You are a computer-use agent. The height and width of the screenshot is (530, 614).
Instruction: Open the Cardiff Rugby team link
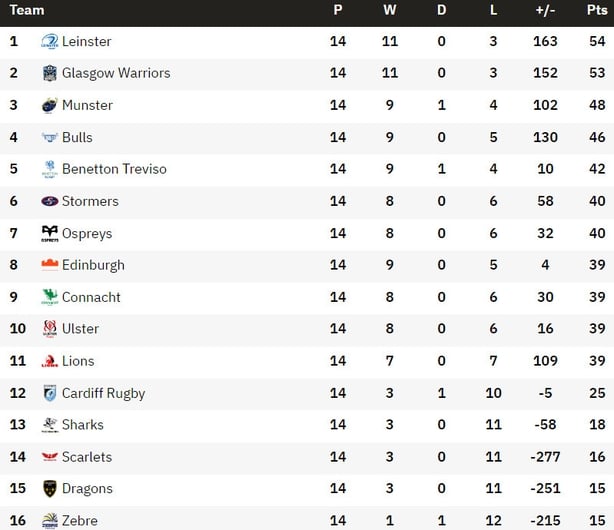tap(103, 393)
